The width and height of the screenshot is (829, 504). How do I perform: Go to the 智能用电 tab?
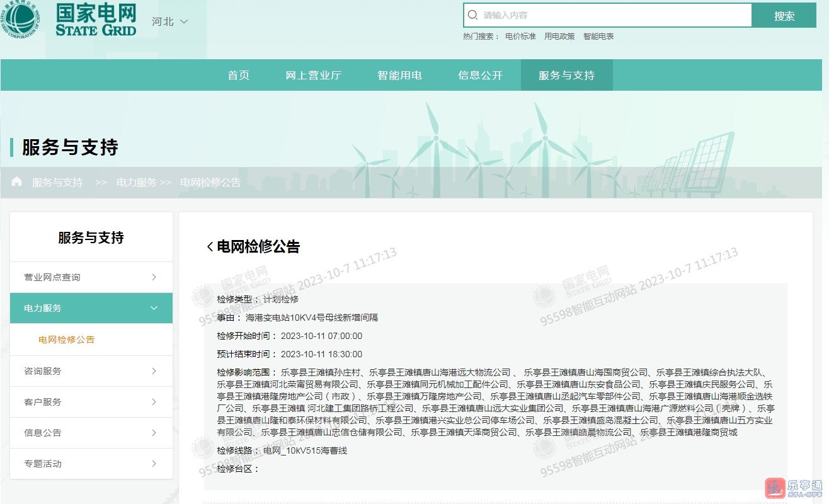click(x=399, y=75)
